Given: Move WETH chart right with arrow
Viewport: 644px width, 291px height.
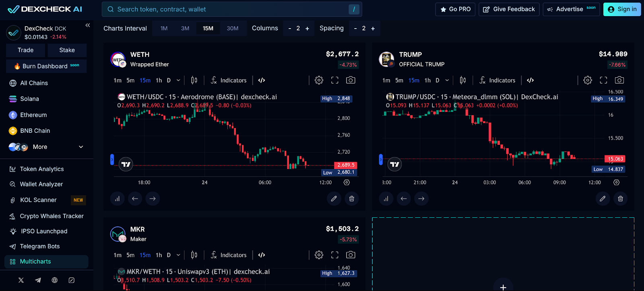Looking at the screenshot, I should click(153, 198).
